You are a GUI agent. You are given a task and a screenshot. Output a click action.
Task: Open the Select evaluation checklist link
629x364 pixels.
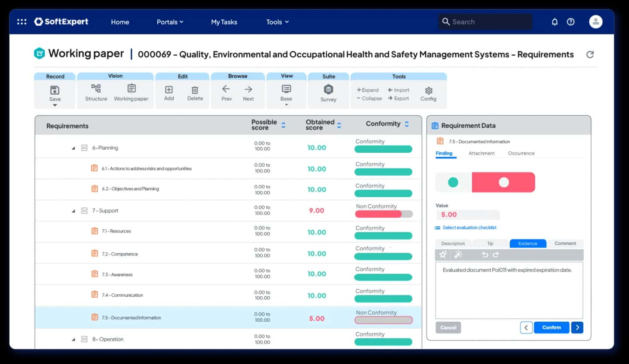(469, 228)
